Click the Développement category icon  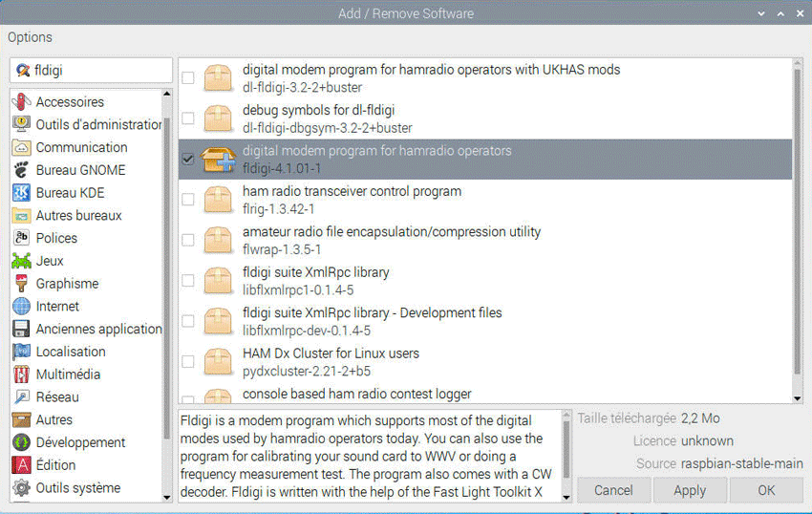(21, 442)
